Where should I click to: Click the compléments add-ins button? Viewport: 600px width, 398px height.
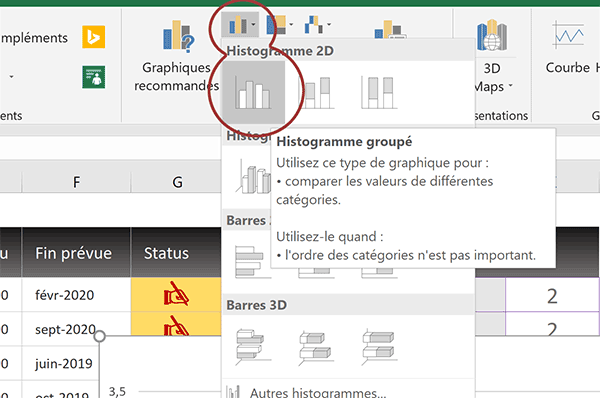coord(34,38)
